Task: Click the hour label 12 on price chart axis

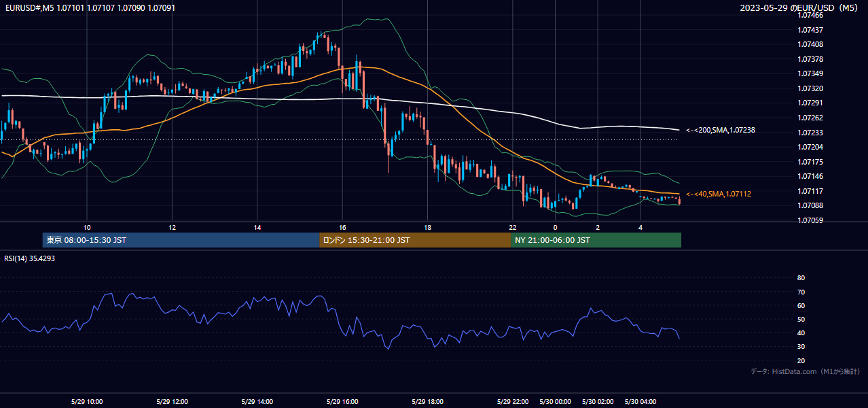Action: 172,227
